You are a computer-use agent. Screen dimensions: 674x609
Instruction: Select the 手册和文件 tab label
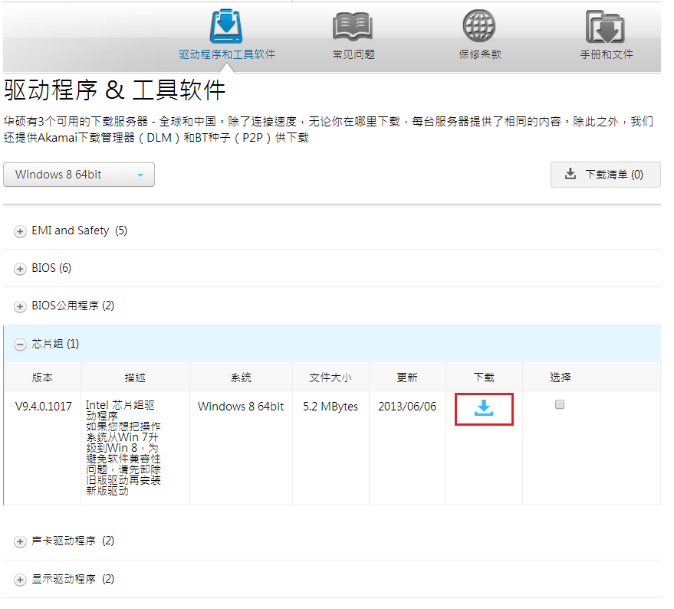[605, 54]
